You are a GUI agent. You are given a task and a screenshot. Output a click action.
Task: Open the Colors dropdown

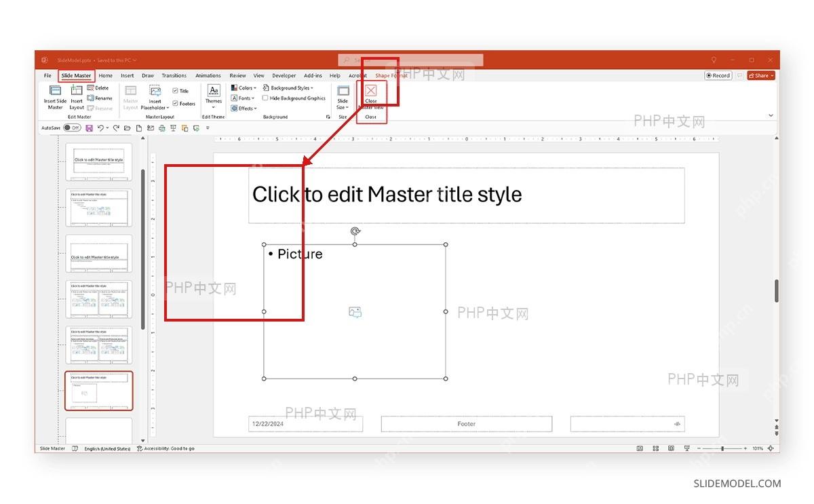click(244, 88)
